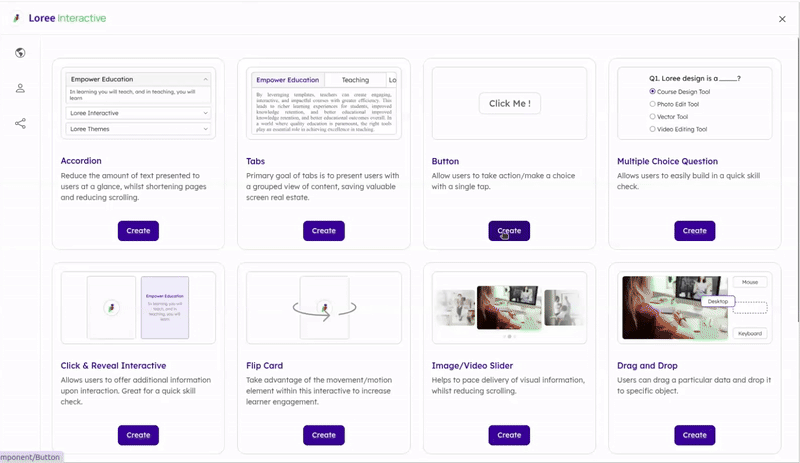800x463 pixels.
Task: Collapse the Empower Education accordion row
Action: tap(138, 79)
